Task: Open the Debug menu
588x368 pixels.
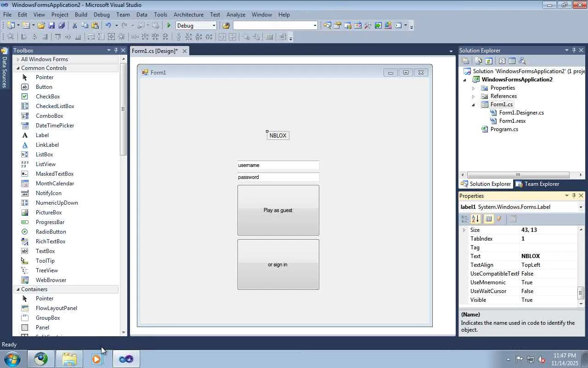Action: (x=102, y=14)
